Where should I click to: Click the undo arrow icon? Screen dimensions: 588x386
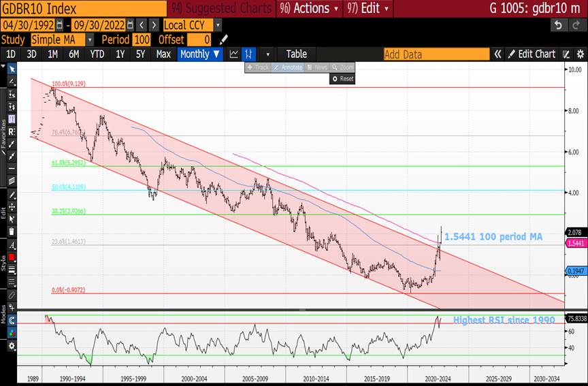click(557, 25)
